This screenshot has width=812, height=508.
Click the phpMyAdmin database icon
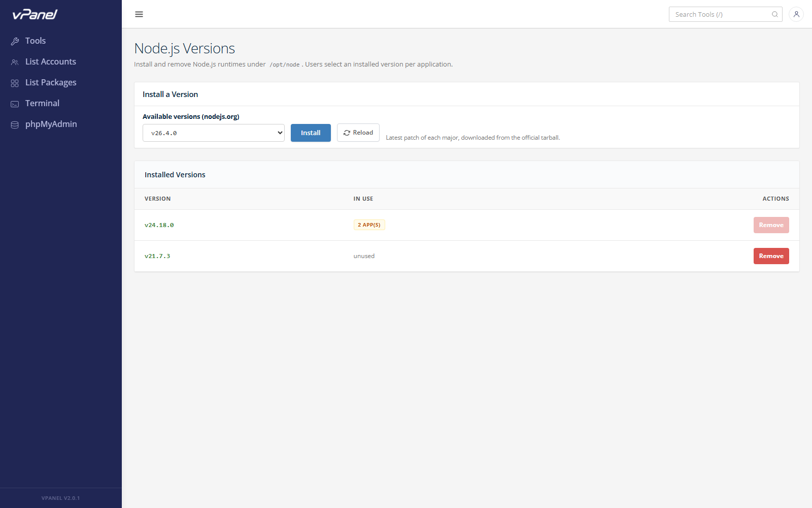pyautogui.click(x=15, y=124)
